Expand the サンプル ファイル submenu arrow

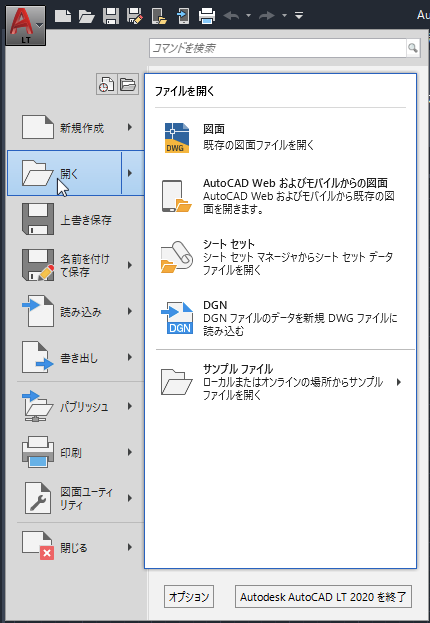click(399, 382)
